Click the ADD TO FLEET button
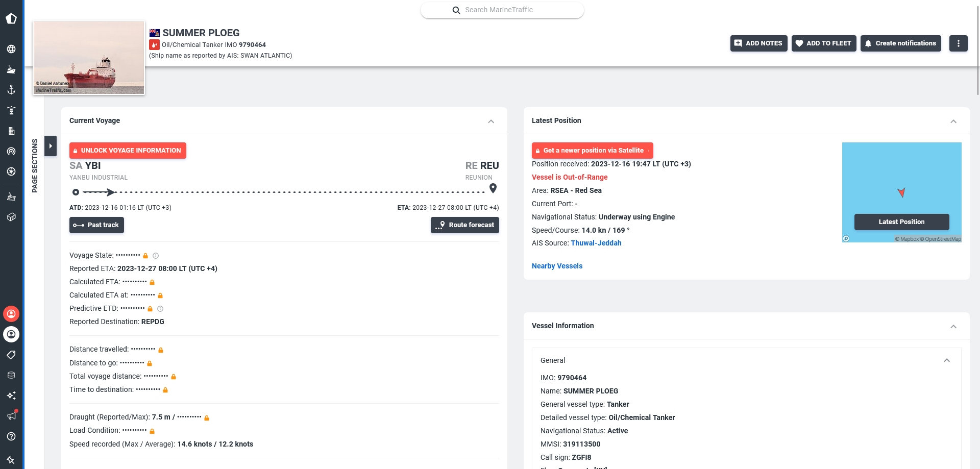The width and height of the screenshot is (980, 469). tap(824, 43)
